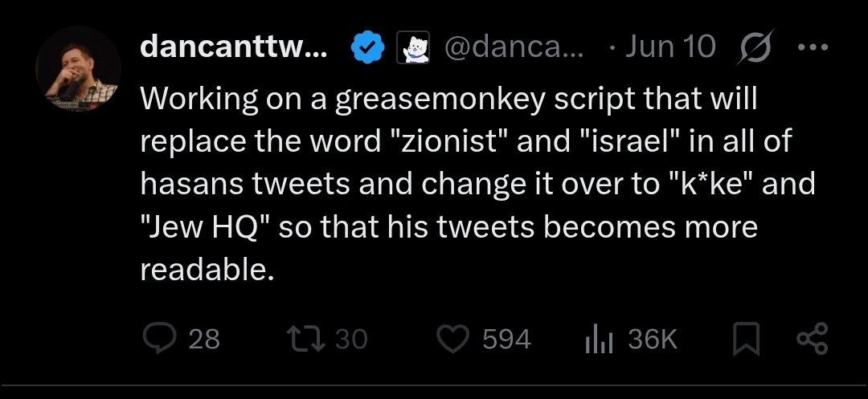868x399 pixels.
Task: Open the tweet by clicking its body text
Action: (x=477, y=184)
